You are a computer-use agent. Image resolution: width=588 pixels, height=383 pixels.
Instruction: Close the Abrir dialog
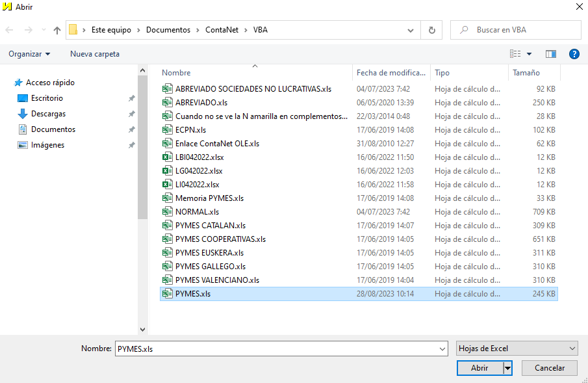579,7
